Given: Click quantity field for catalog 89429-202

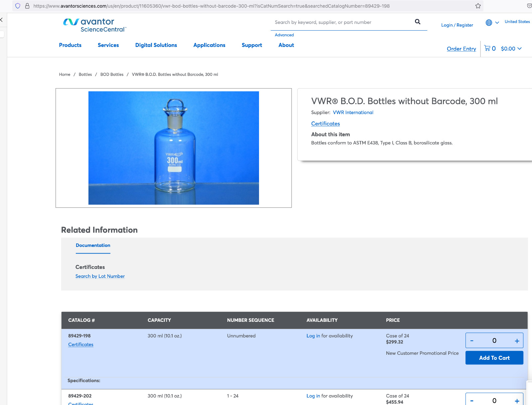Looking at the screenshot, I should [x=494, y=401].
